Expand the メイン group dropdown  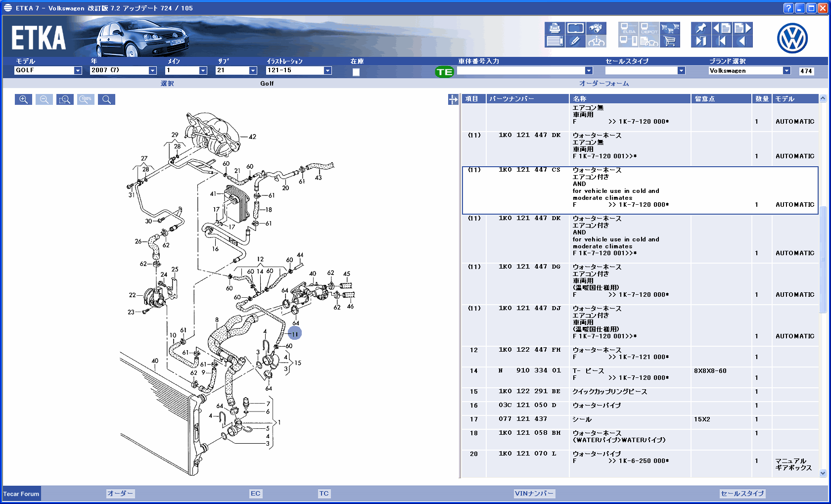203,71
